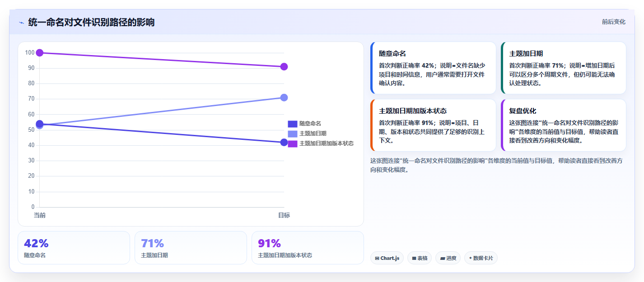Click y-axis tick label 100
The image size is (644, 282).
click(x=30, y=52)
